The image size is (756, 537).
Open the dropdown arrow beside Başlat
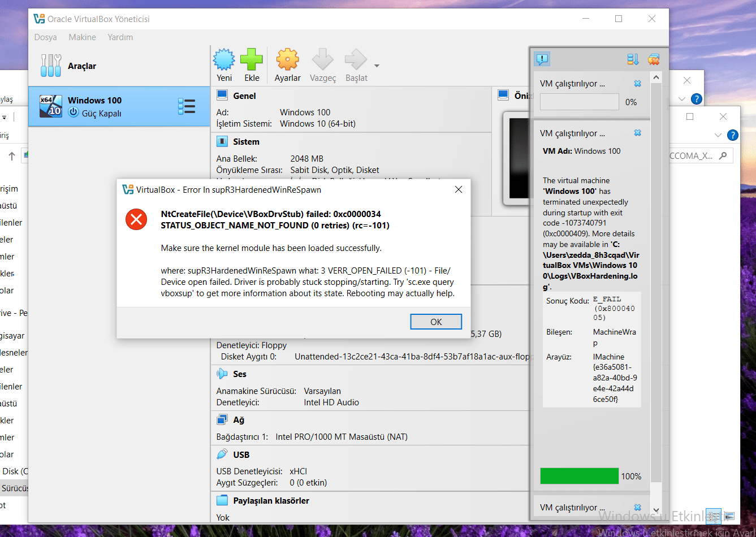coord(377,66)
